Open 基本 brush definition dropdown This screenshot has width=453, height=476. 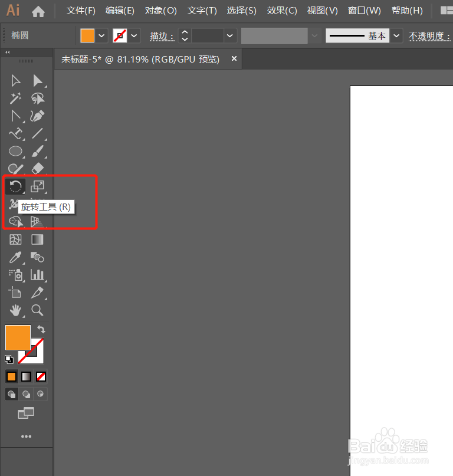coord(396,36)
